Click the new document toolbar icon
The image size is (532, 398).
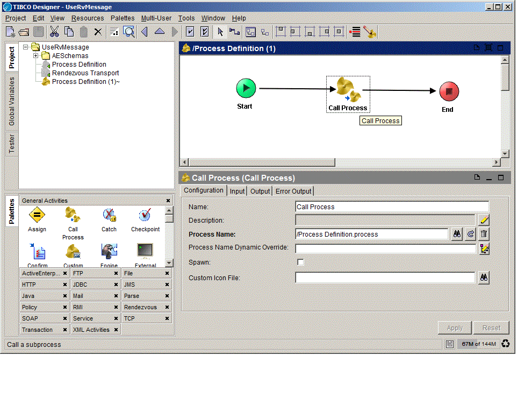click(x=10, y=32)
